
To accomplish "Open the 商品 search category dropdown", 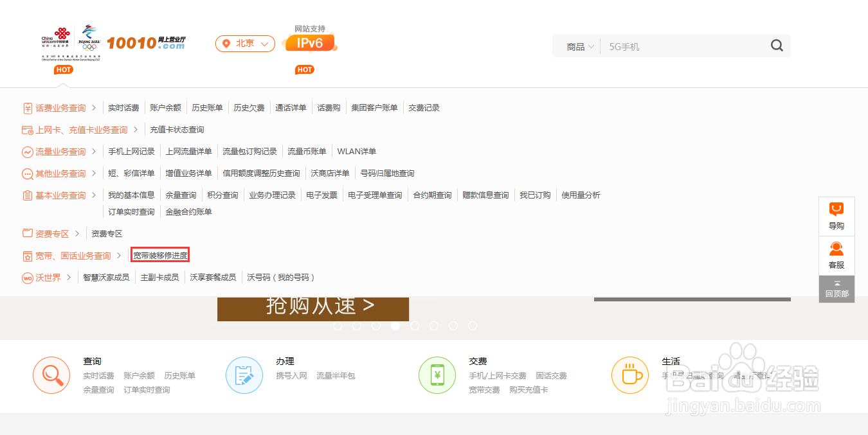I will pyautogui.click(x=578, y=46).
